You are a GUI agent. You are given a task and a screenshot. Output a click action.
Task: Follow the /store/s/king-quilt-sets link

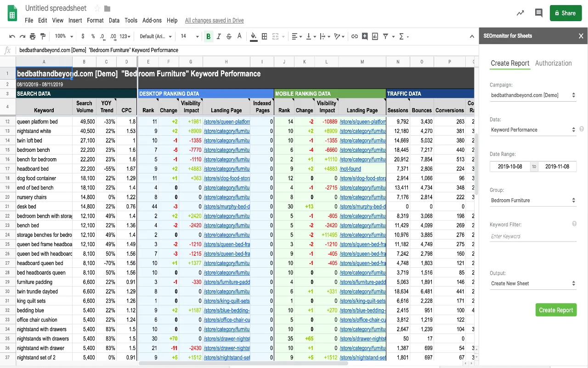(x=226, y=301)
